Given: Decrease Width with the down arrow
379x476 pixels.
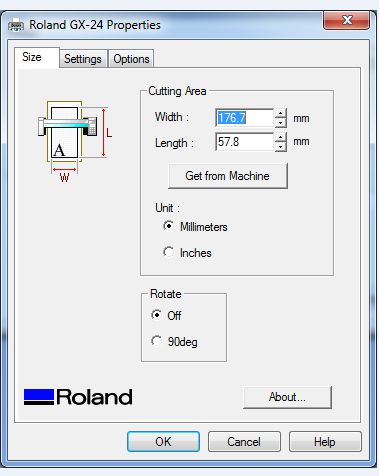Looking at the screenshot, I should (x=281, y=123).
